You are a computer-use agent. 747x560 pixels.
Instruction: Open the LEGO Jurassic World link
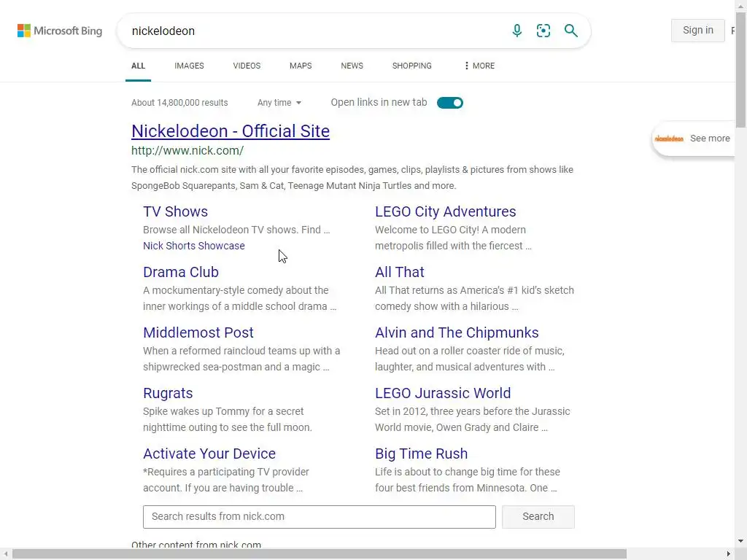pos(443,393)
